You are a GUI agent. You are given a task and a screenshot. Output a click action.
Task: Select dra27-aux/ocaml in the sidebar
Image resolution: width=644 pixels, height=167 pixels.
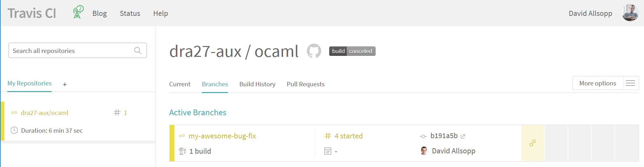coord(45,113)
